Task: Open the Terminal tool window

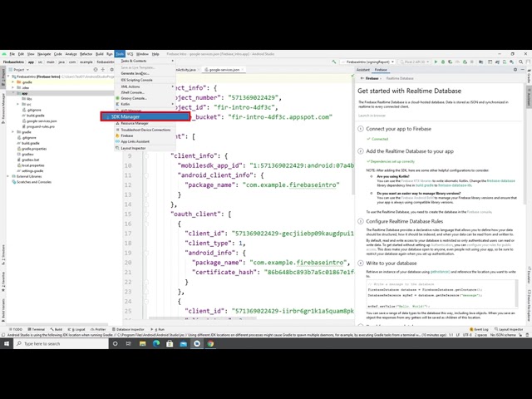Action: 37,329
